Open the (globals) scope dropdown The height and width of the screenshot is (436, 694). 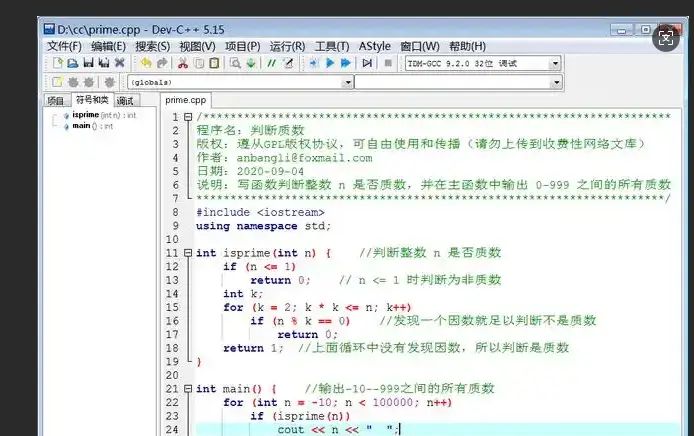point(348,82)
